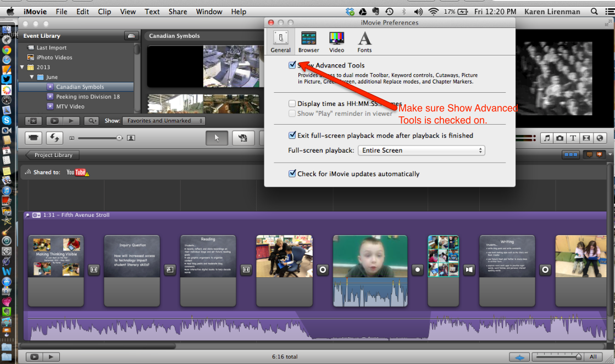Viewport: 615px width, 364px height.
Task: Open the Titles browser
Action: 573,138
